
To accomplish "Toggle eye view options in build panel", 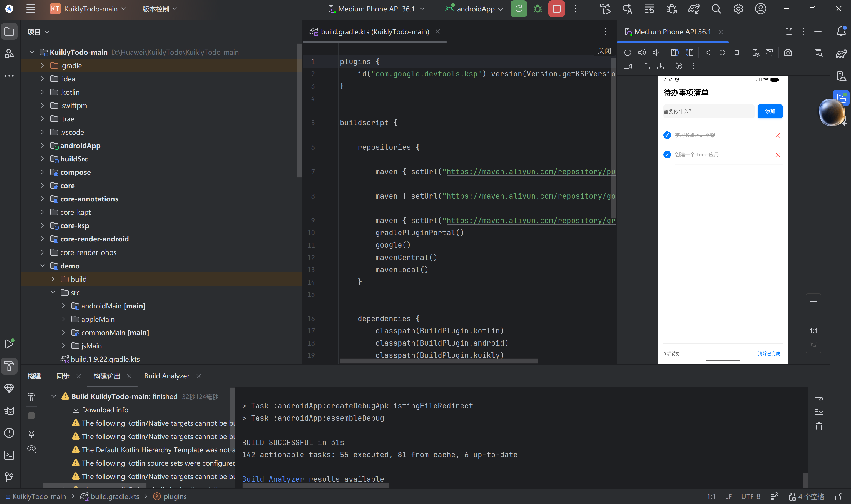I will (x=31, y=449).
